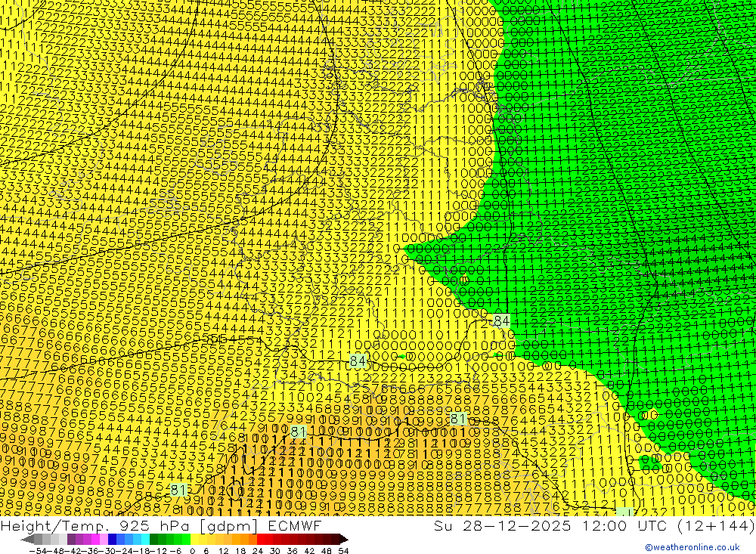The height and width of the screenshot is (554, 756).
Task: Pick the dark purple legend swatch at -42
Action: coord(71,539)
